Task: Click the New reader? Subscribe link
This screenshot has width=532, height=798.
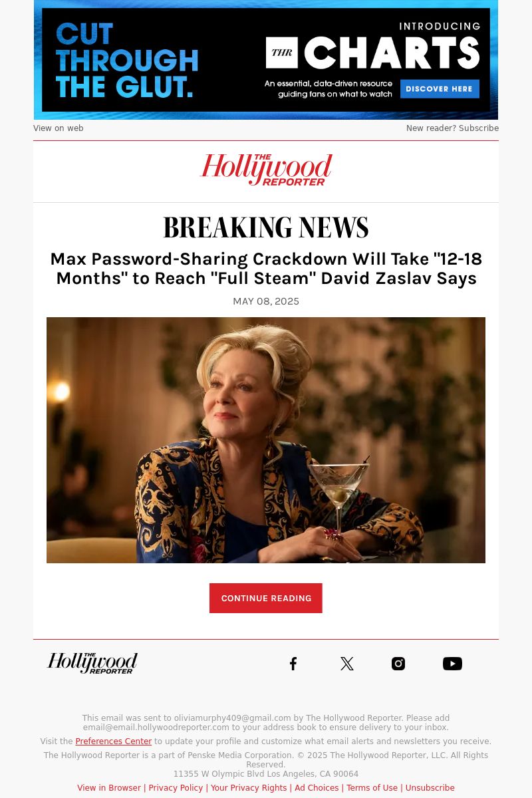Action: pyautogui.click(x=452, y=128)
